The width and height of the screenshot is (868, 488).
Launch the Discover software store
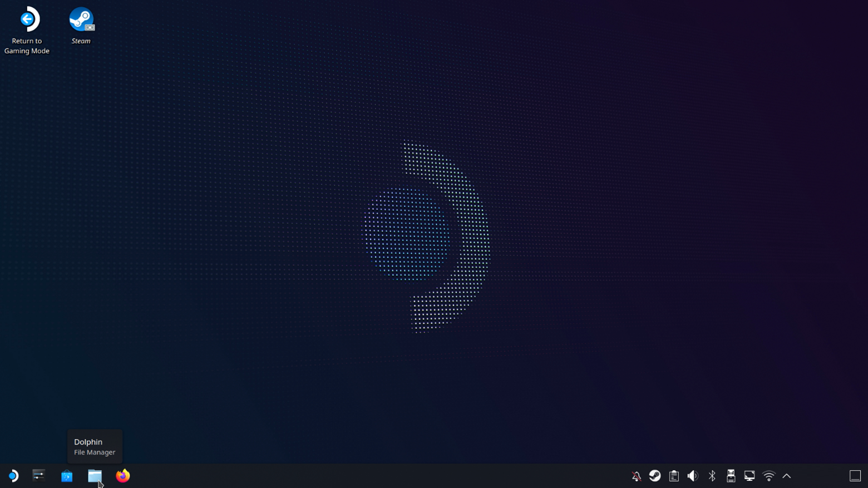67,476
